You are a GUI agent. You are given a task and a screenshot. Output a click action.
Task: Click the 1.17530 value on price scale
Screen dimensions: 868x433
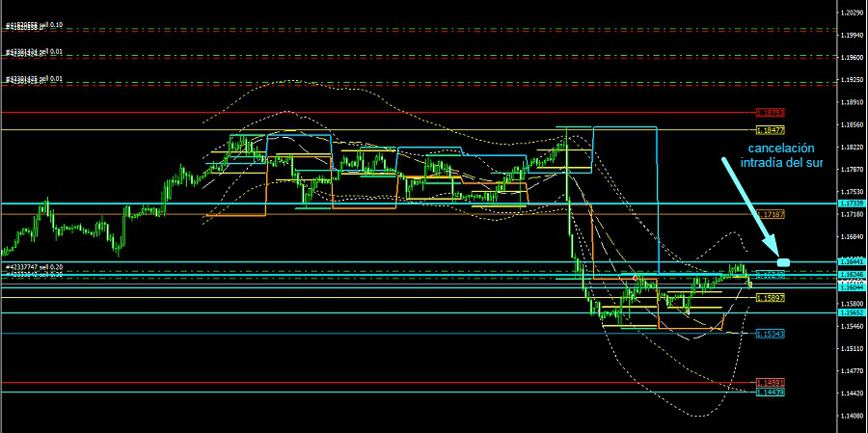[x=852, y=192]
